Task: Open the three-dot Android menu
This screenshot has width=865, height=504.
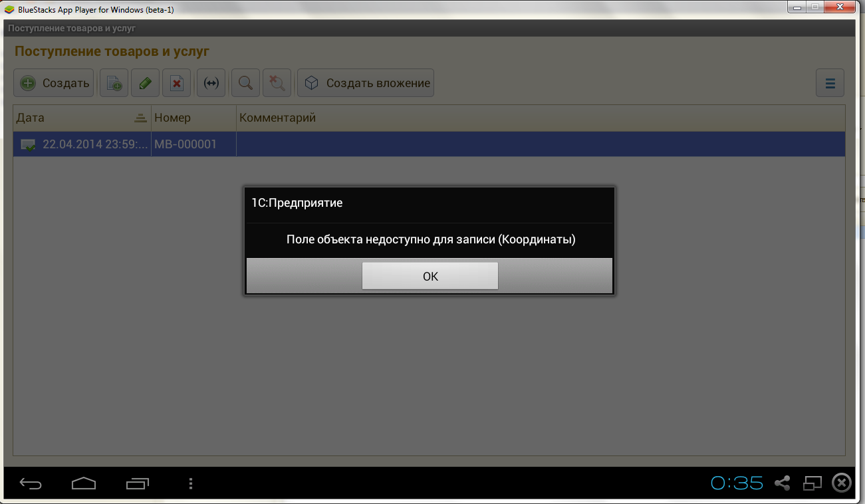Action: 191,483
